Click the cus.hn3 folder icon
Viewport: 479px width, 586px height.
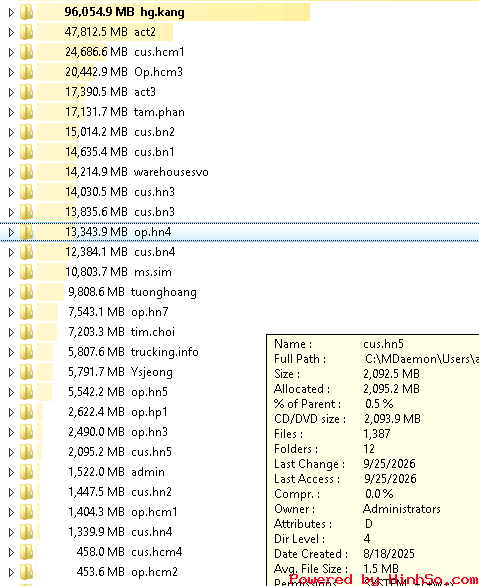pos(27,192)
